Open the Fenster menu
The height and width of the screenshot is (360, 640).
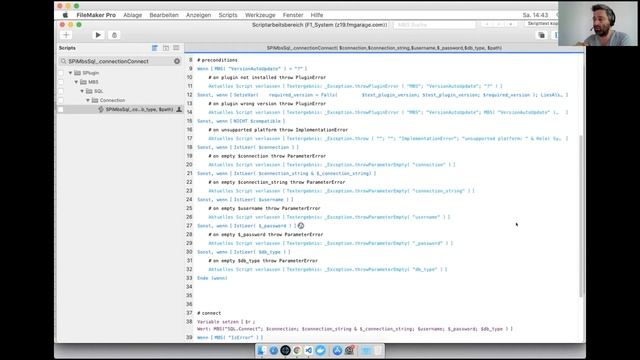click(x=293, y=15)
